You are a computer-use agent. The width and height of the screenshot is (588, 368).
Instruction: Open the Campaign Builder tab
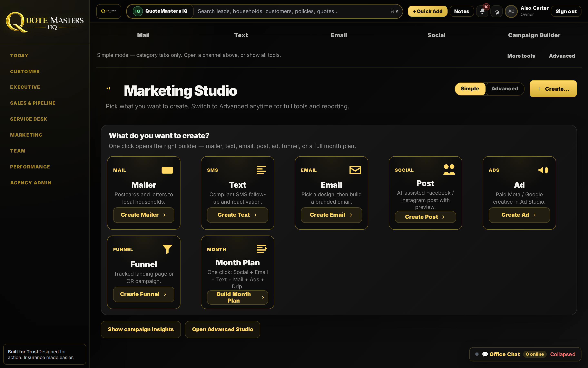coord(534,35)
